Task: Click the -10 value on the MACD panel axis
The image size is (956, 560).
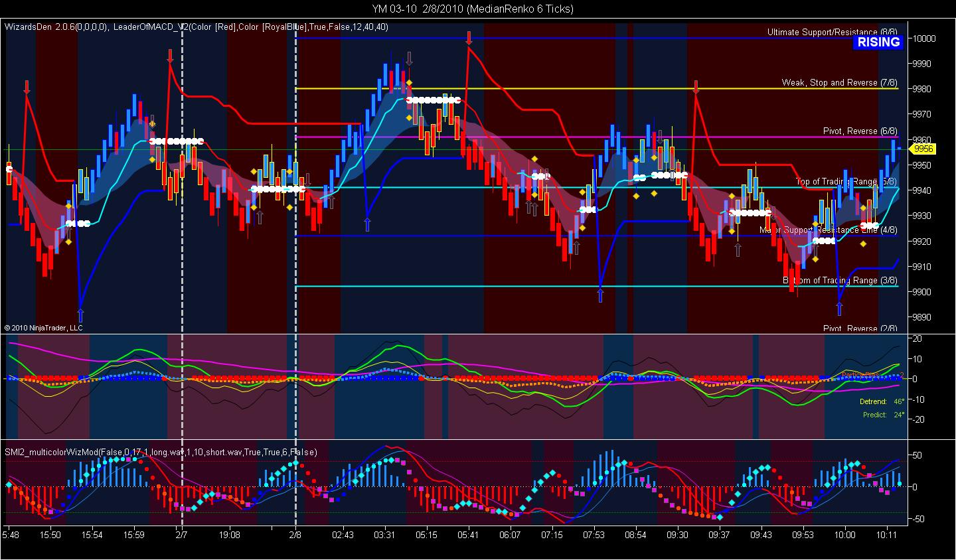Action: coord(919,399)
